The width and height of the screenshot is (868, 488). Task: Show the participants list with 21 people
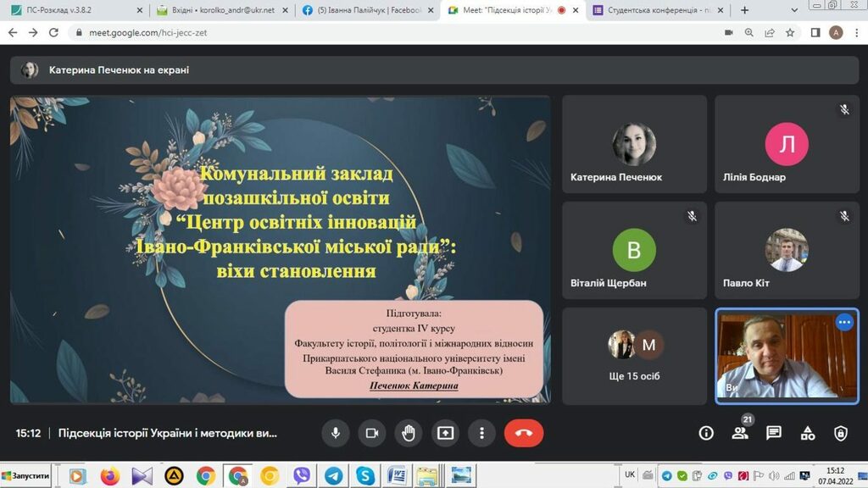pyautogui.click(x=740, y=433)
